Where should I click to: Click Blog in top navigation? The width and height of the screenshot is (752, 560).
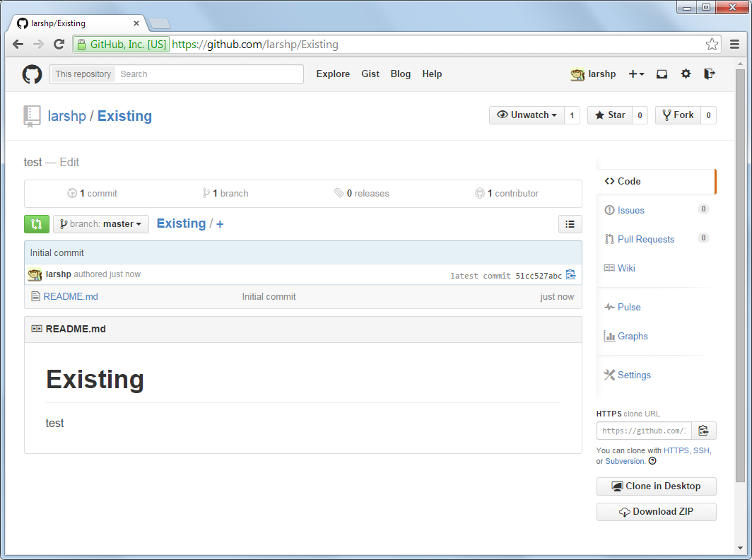(401, 74)
